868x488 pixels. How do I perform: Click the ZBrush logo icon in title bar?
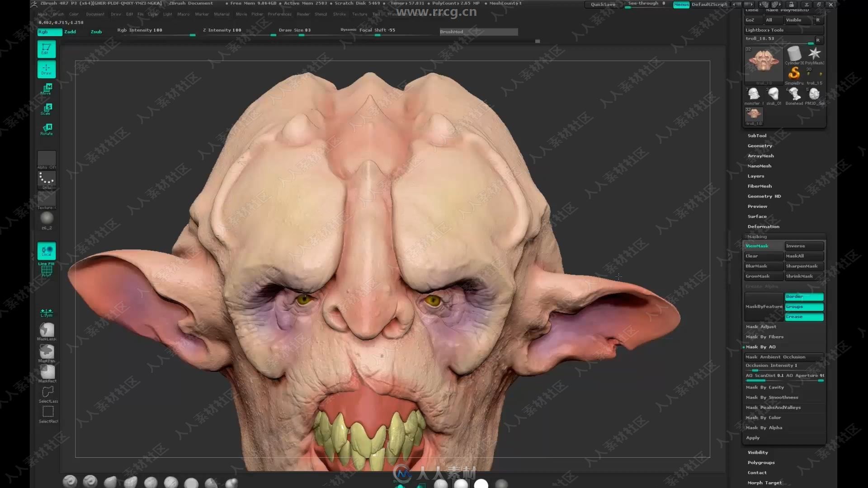pyautogui.click(x=34, y=3)
